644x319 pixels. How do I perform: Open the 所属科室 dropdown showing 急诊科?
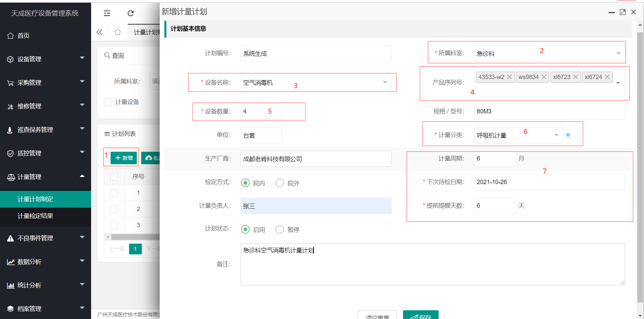[x=550, y=54]
